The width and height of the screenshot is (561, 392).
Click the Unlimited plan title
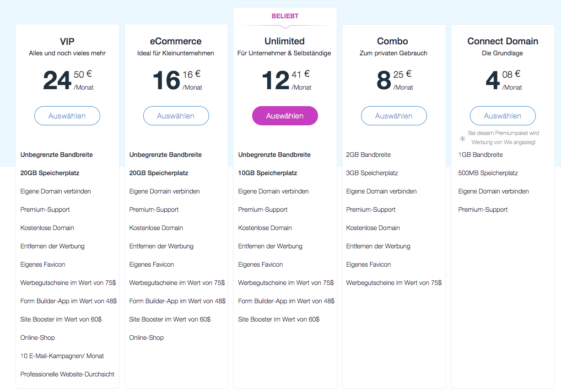point(285,41)
